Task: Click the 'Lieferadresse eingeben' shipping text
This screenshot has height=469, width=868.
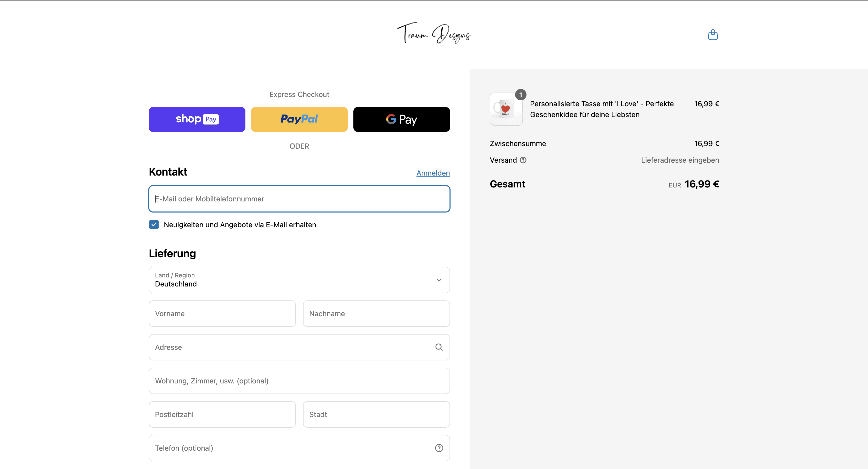Action: (680, 160)
